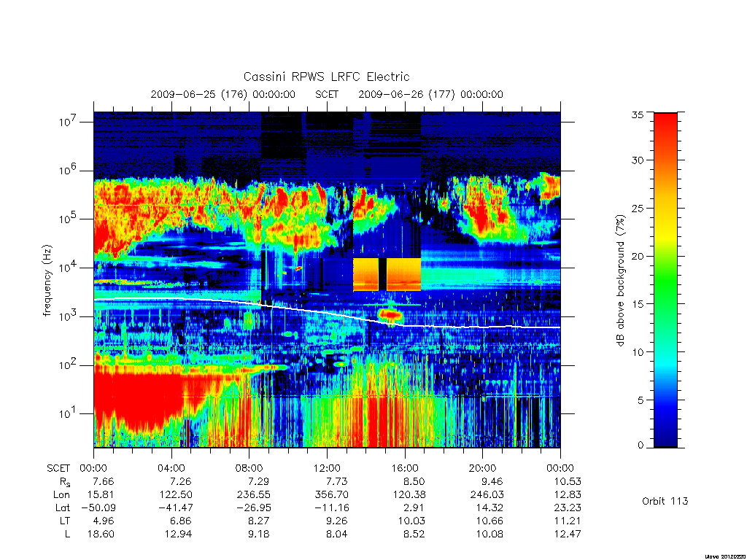
Task: Click the time axis label '20:00'
Action: [x=483, y=468]
